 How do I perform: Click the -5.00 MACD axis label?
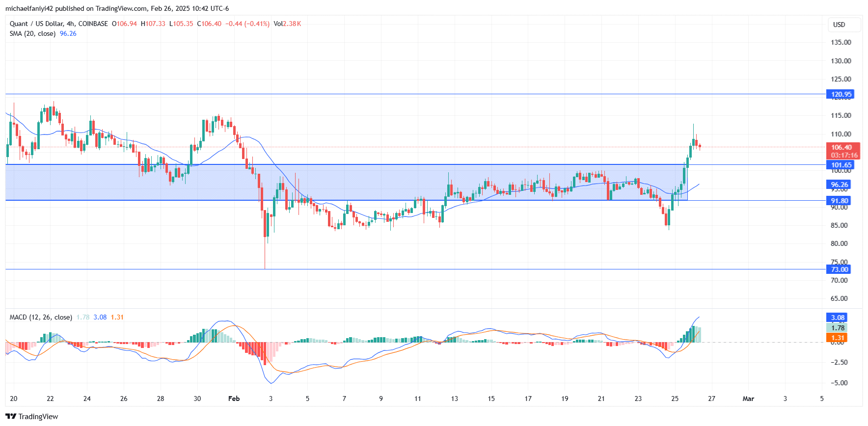pyautogui.click(x=839, y=383)
